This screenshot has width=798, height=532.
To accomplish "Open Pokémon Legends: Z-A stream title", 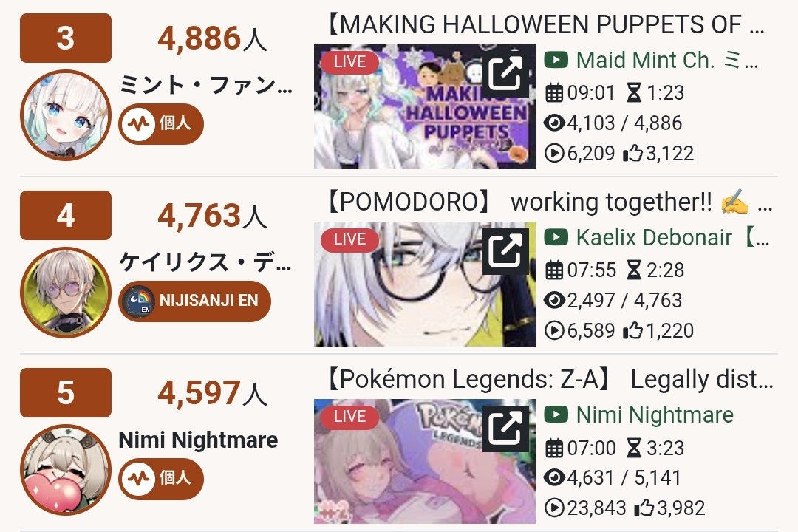I will (x=550, y=379).
